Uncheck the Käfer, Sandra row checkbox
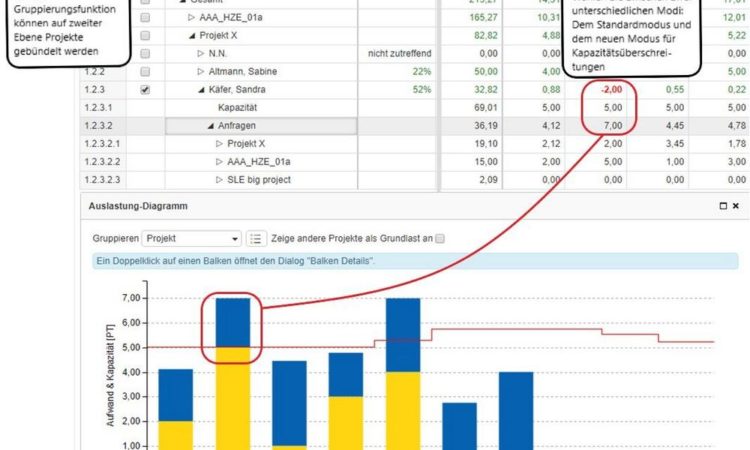 tap(145, 89)
